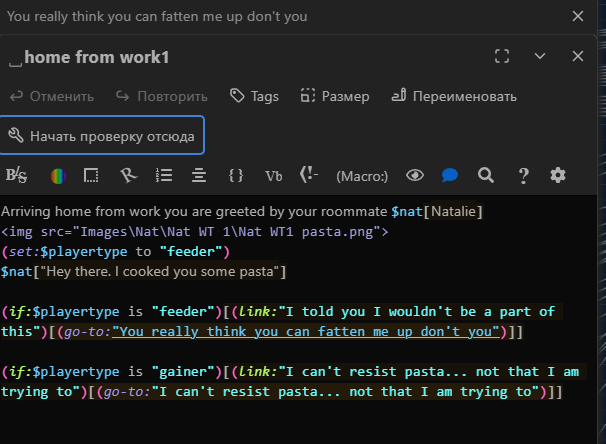Image resolution: width=606 pixels, height=444 pixels.
Task: Open the editor toolbar settings gear
Action: click(558, 176)
